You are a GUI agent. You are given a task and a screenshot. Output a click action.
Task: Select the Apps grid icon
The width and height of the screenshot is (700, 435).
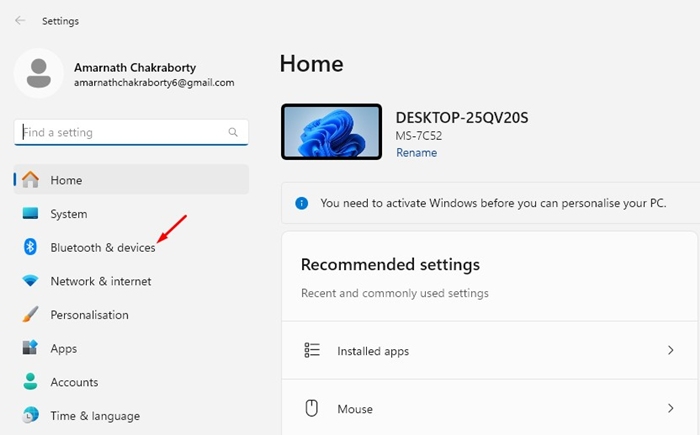(x=30, y=347)
